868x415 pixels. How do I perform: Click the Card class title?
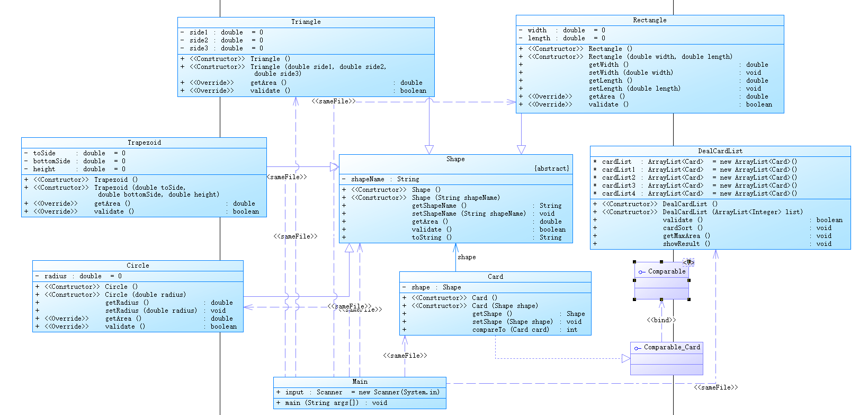point(495,277)
